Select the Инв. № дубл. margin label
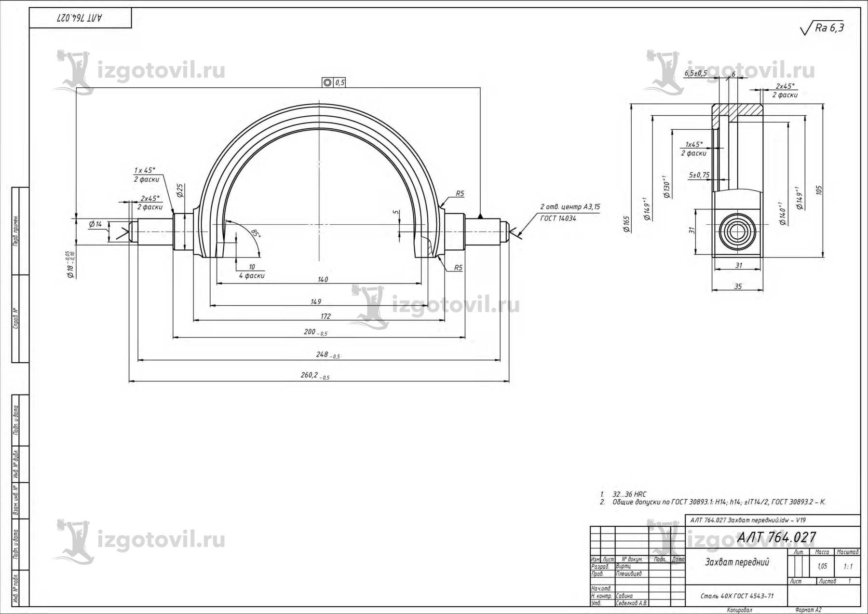This screenshot has height=614, width=868. 16,464
